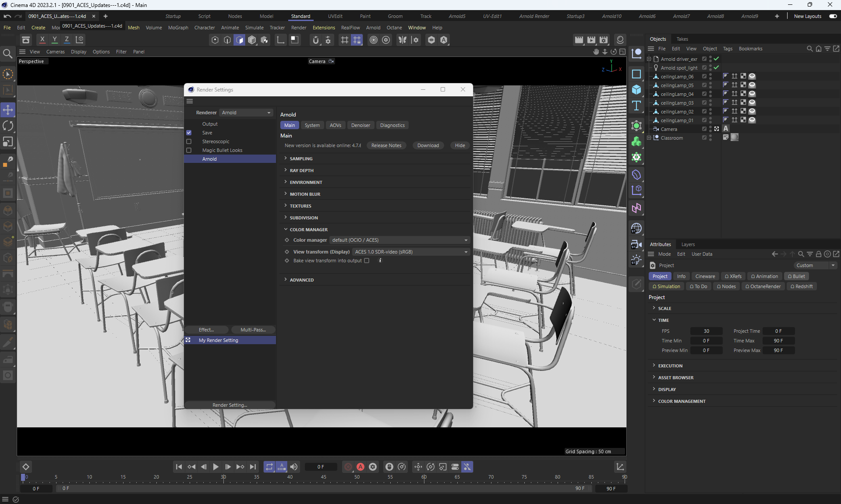Go to end of animation
This screenshot has width=841, height=504.
click(253, 467)
